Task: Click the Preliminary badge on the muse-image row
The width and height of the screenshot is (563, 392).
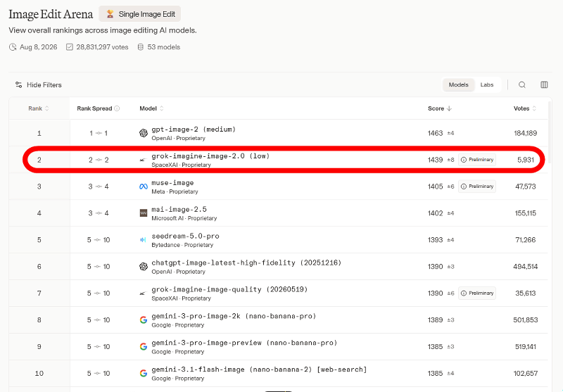Action: [x=477, y=186]
